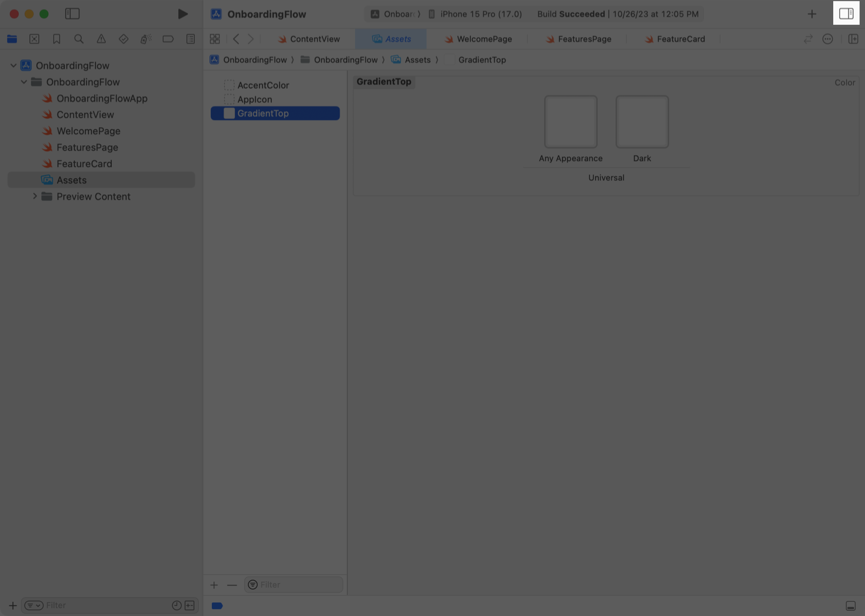Open the Breakpoint navigator
The width and height of the screenshot is (865, 616).
coord(168,39)
